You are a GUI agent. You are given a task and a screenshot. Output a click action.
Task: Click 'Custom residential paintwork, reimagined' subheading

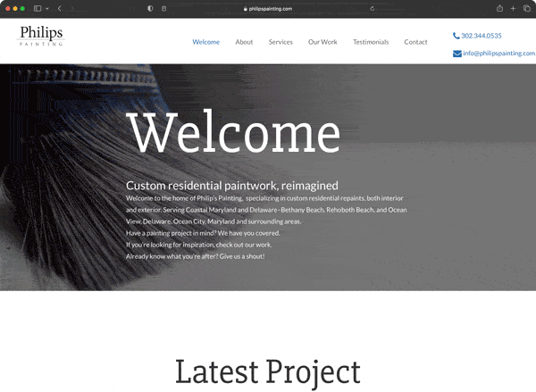232,186
